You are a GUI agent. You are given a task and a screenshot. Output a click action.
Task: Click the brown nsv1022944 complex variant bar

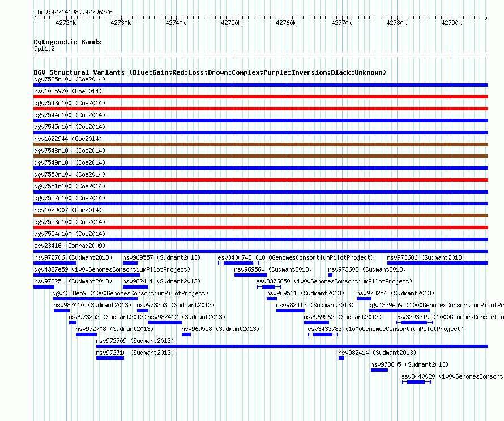coord(260,144)
